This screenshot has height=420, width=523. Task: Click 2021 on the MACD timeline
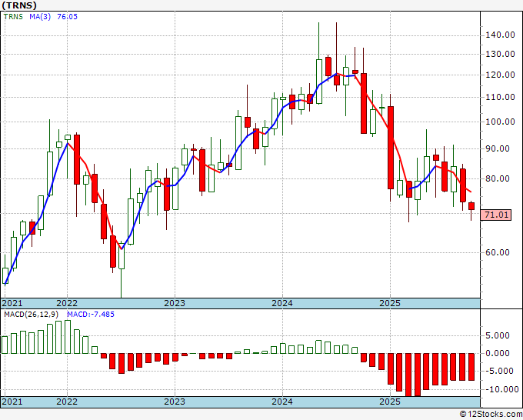point(12,402)
